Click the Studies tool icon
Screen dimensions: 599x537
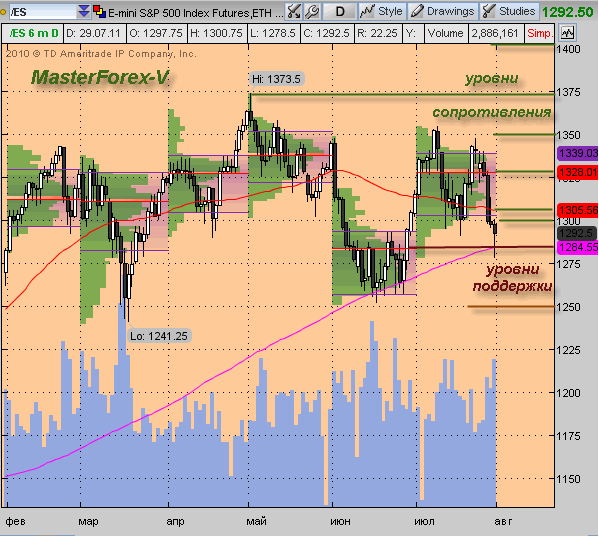tap(488, 12)
